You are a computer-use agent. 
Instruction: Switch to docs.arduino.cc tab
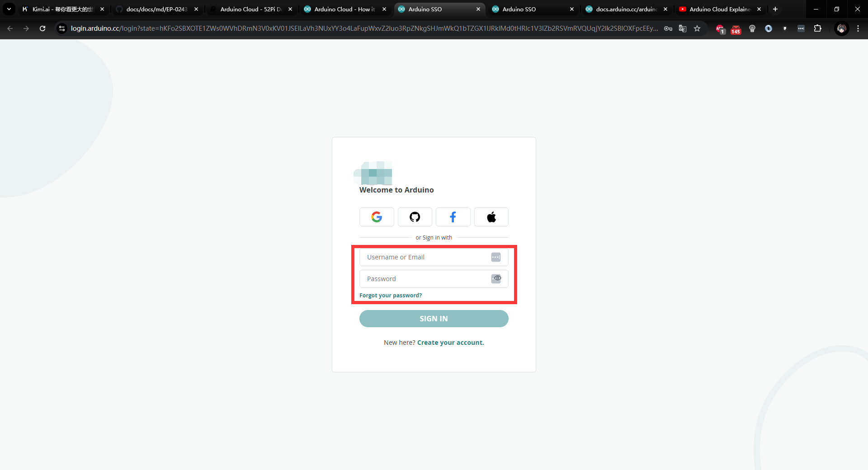[626, 9]
